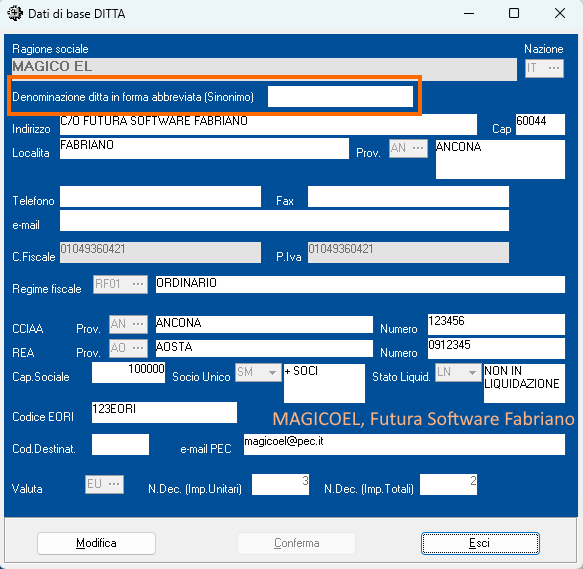Image resolution: width=583 pixels, height=569 pixels.
Task: Click the REA Numero field 0912345
Action: point(496,348)
